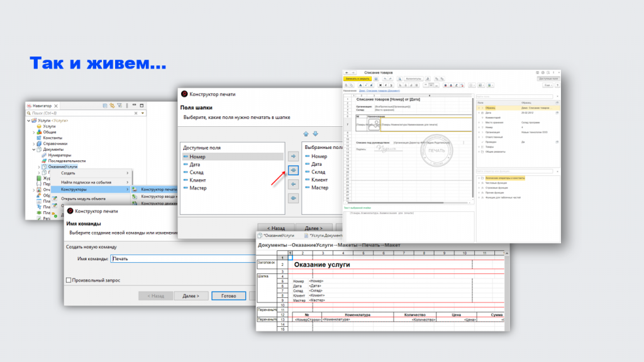Click the help question mark in Списание товаров
Screen dimensions: 644x362
[557, 85]
